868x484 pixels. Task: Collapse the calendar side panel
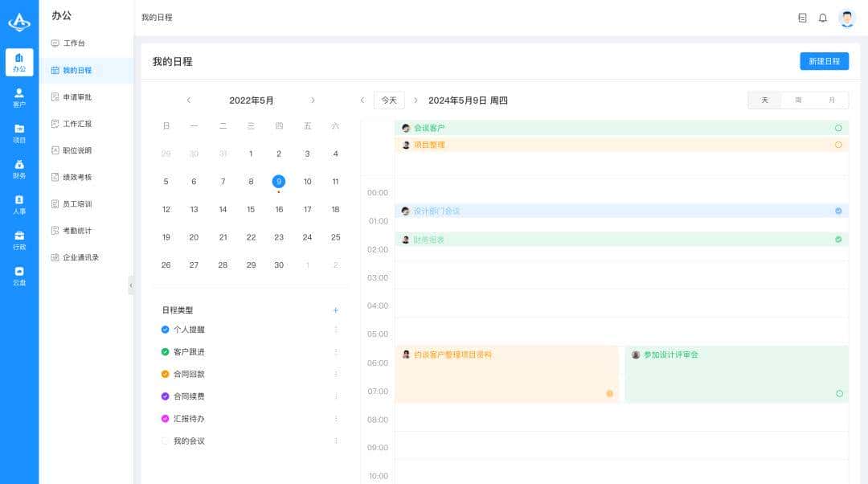[132, 285]
